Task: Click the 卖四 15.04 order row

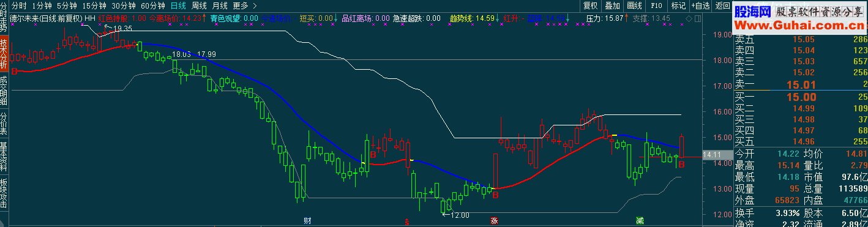Action: (x=801, y=50)
